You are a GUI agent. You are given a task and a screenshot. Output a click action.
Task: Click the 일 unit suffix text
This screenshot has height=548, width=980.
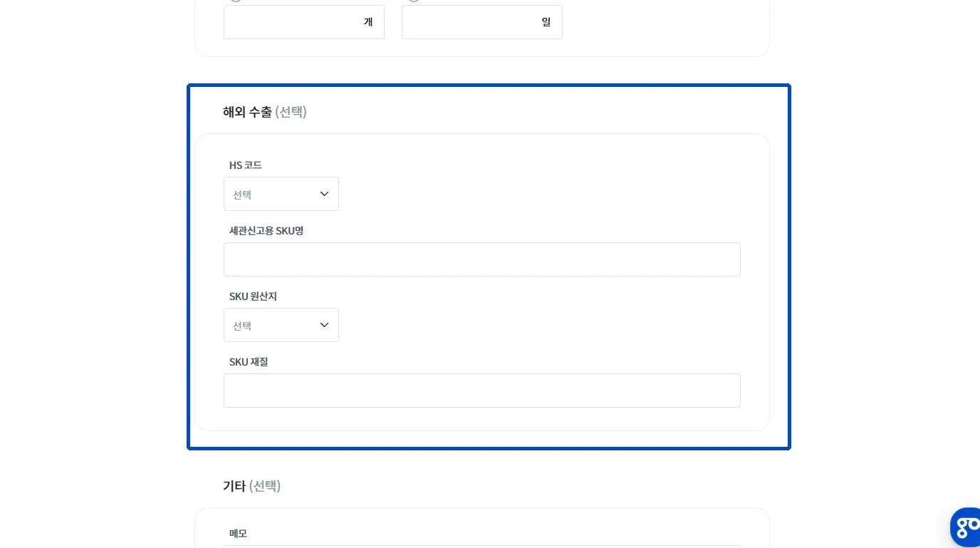click(x=546, y=22)
